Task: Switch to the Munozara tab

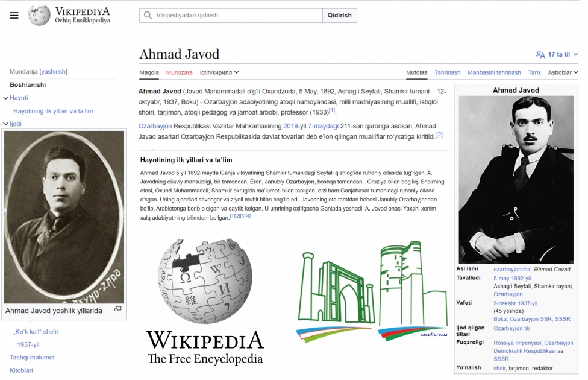Action: pos(179,72)
